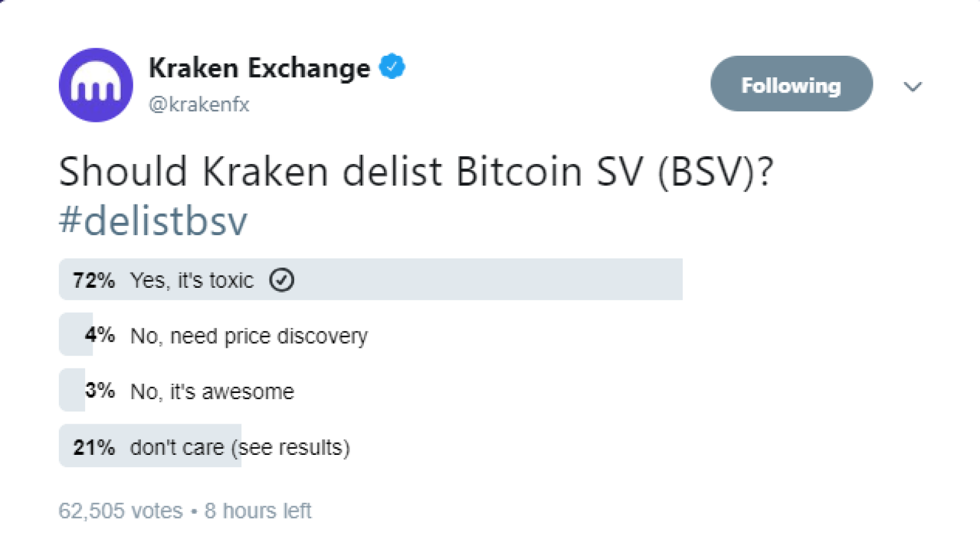Unfollow via the Following button
Screen dimensions: 980x551
coord(791,84)
